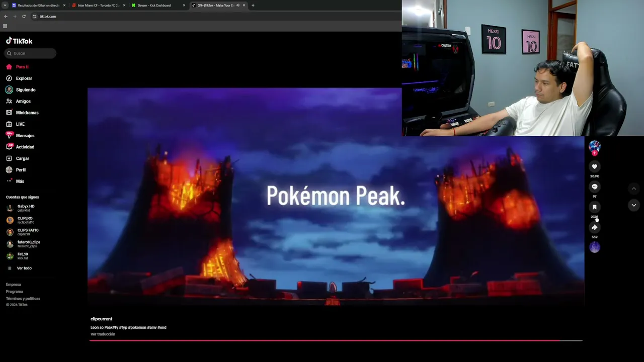Click Ver traducción under the caption
644x362 pixels.
pyautogui.click(x=103, y=334)
